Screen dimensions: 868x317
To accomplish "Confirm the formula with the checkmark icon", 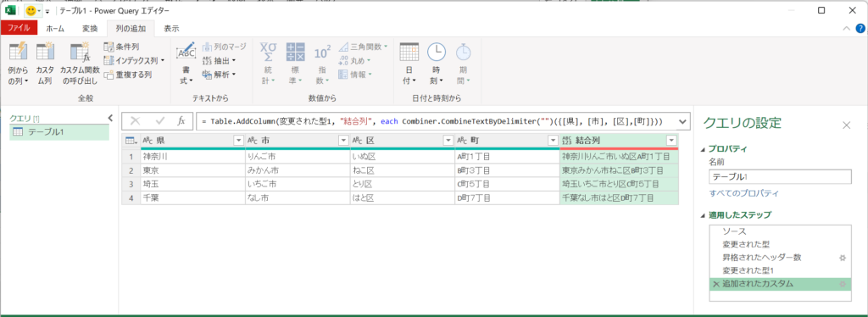I will click(160, 120).
